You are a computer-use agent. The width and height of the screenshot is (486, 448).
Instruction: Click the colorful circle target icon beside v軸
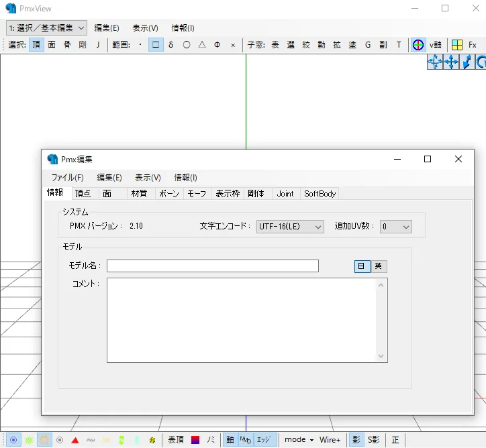click(418, 45)
